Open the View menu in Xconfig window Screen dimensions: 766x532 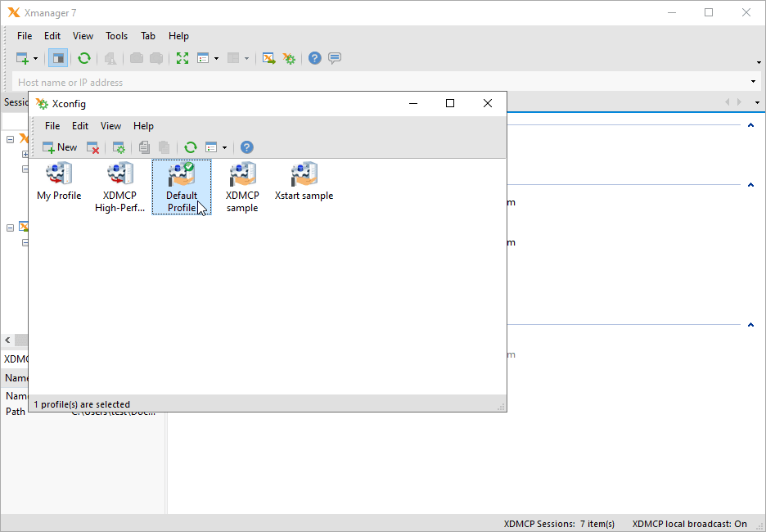tap(111, 125)
